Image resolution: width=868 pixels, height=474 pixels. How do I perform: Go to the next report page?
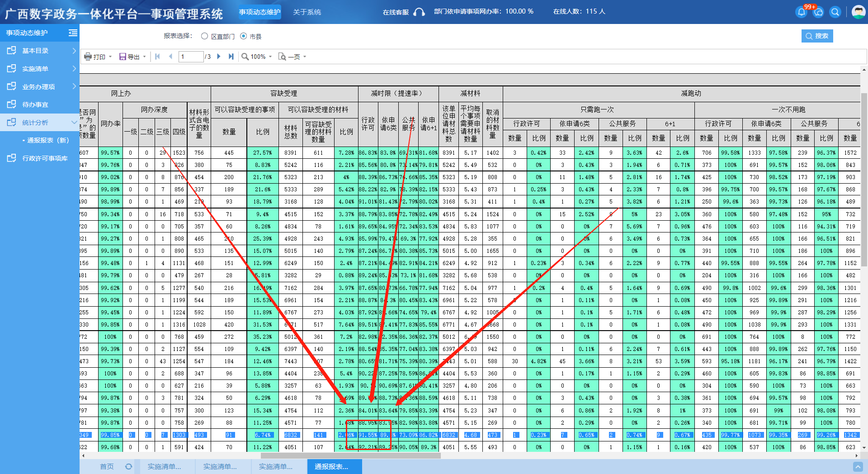(x=219, y=57)
